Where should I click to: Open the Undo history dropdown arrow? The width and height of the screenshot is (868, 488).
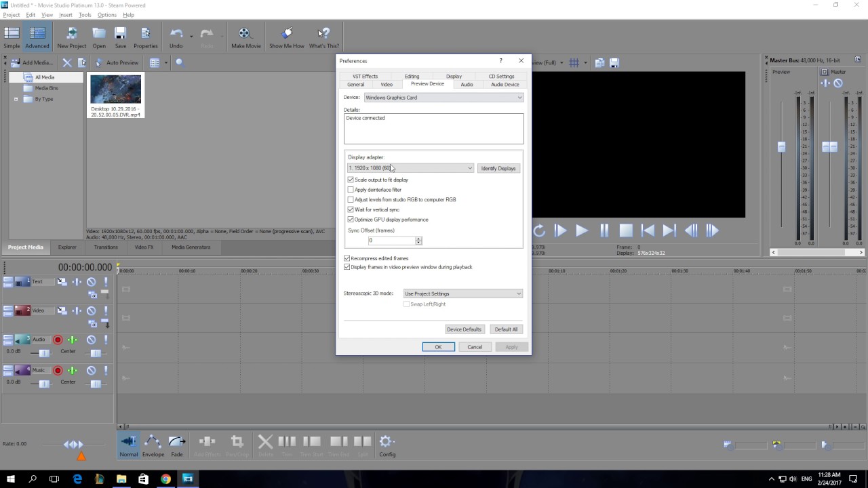tap(191, 36)
